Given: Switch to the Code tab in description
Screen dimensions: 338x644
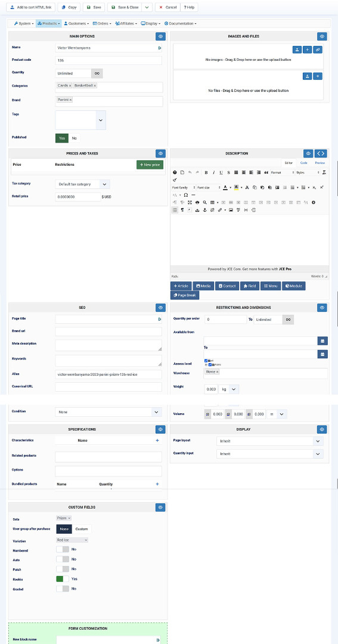Looking at the screenshot, I should pos(304,163).
